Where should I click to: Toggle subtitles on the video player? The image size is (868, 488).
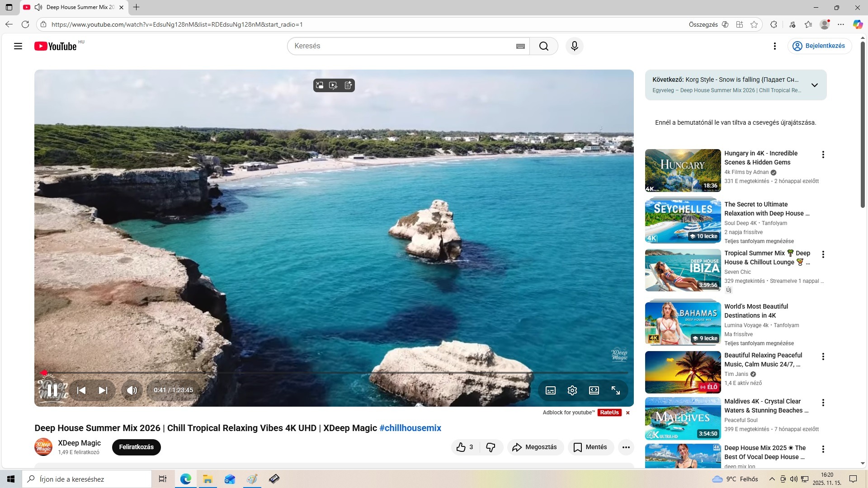pyautogui.click(x=551, y=390)
